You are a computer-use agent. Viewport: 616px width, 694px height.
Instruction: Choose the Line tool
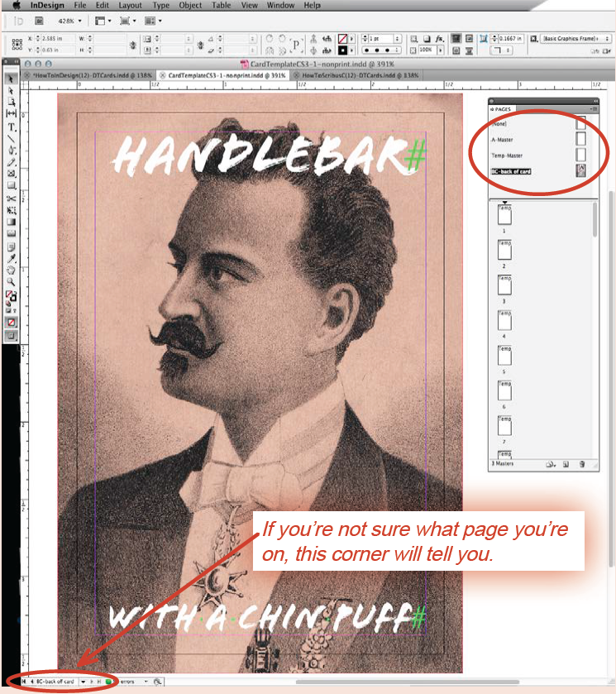[12, 139]
